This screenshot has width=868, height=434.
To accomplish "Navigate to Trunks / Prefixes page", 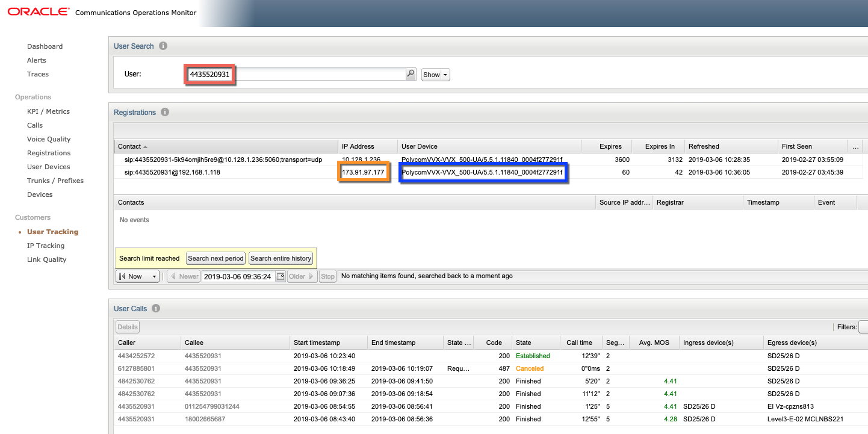I will (x=55, y=181).
